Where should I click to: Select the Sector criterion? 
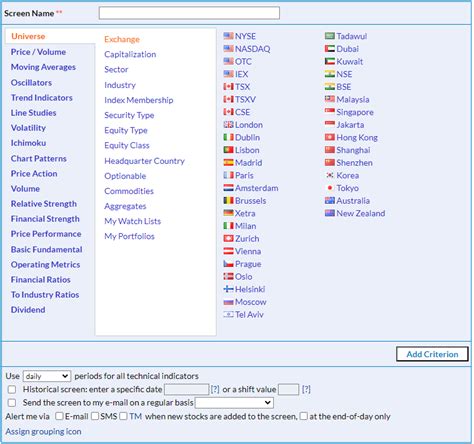116,69
